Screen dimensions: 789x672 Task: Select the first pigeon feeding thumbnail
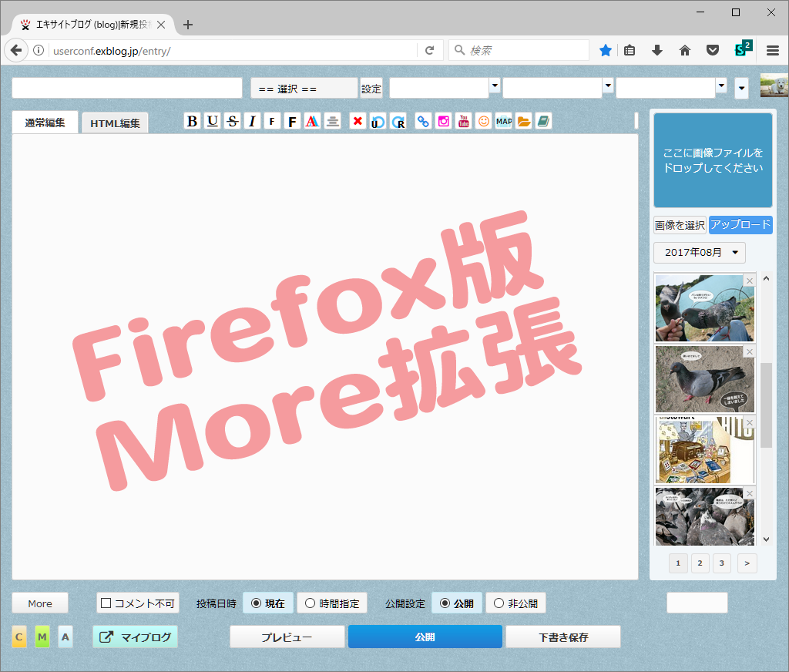(x=704, y=308)
